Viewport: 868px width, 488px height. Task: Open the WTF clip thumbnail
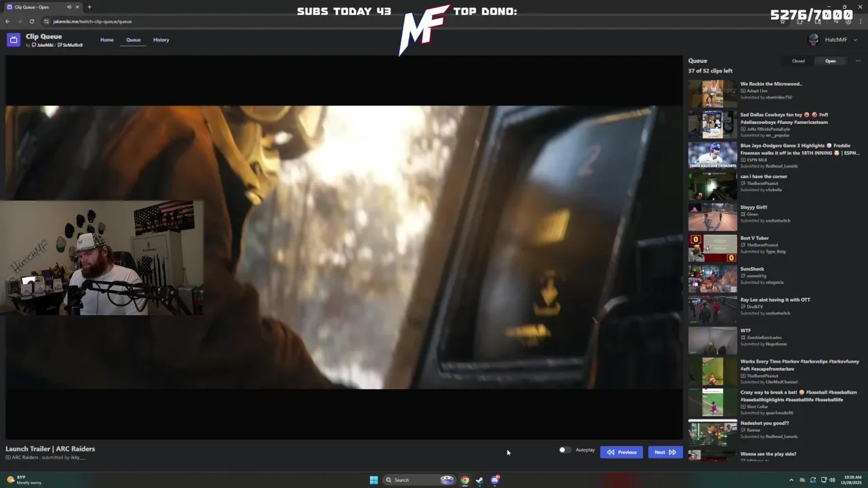point(712,340)
